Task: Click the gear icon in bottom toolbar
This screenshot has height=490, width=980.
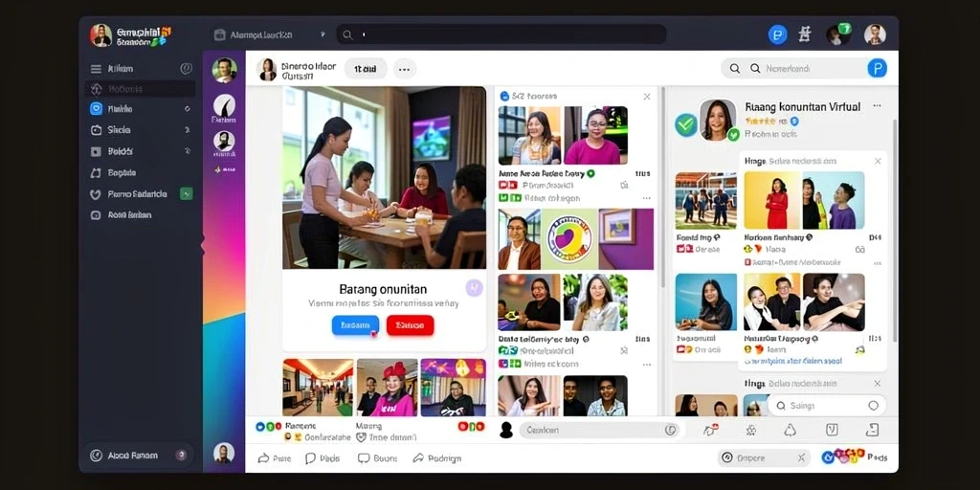Action: (750, 430)
